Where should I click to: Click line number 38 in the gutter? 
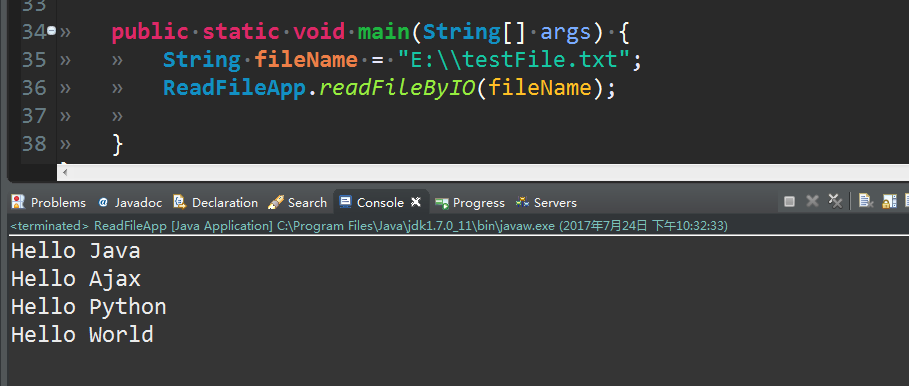pos(34,143)
